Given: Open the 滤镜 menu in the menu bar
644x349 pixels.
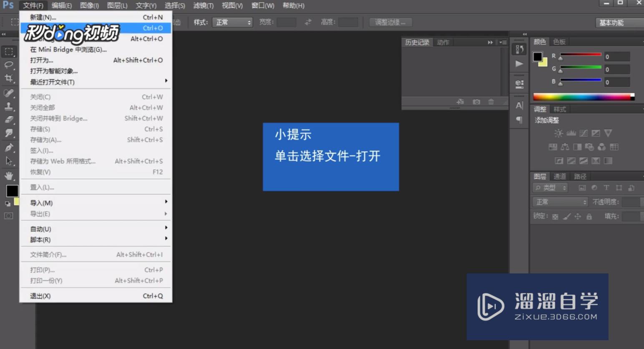Looking at the screenshot, I should 204,5.
